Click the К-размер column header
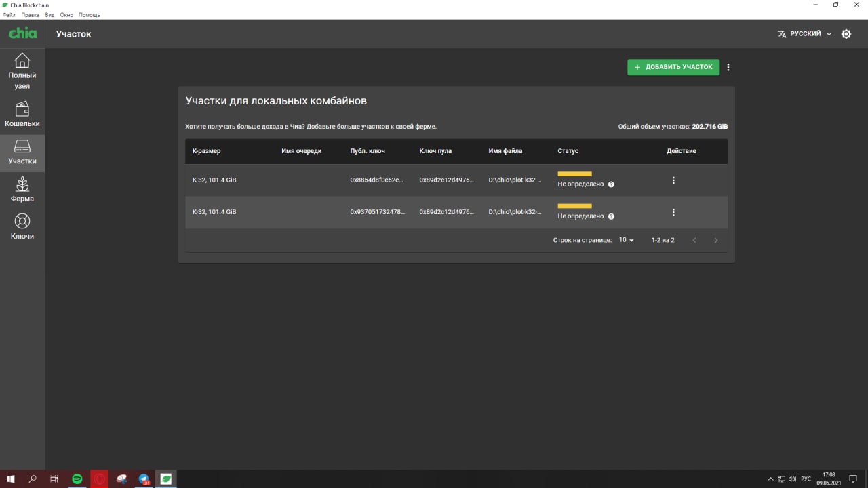Image resolution: width=868 pixels, height=488 pixels. tap(207, 151)
